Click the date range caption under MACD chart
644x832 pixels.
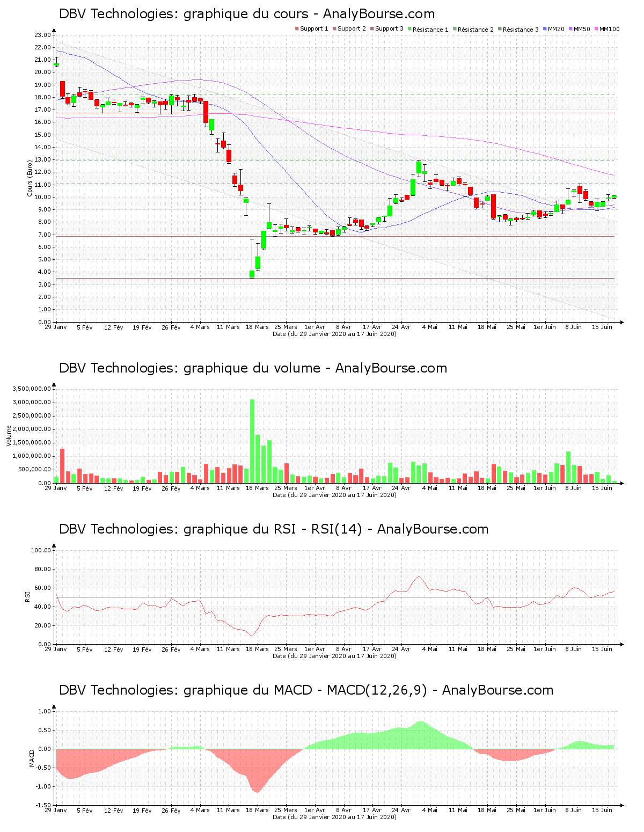click(334, 817)
